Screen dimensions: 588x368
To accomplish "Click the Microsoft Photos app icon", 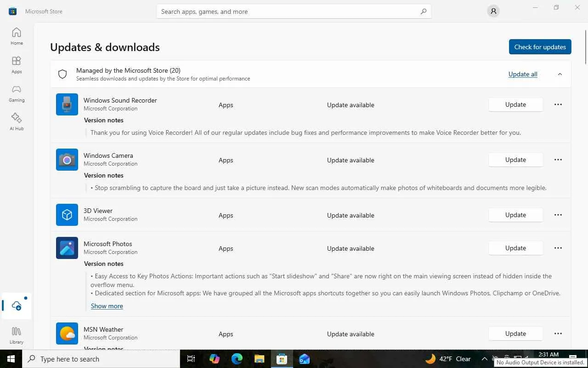I will pyautogui.click(x=67, y=248).
